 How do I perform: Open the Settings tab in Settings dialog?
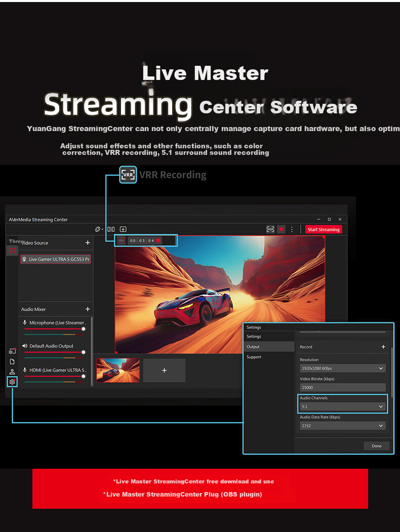[254, 337]
